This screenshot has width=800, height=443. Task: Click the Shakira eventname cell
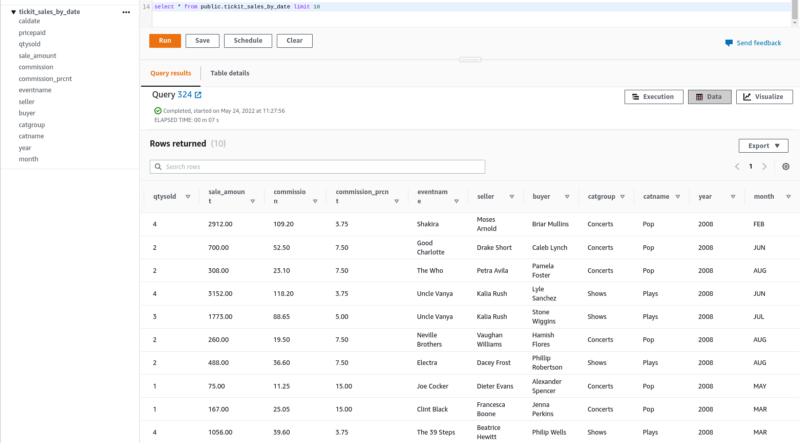(428, 224)
